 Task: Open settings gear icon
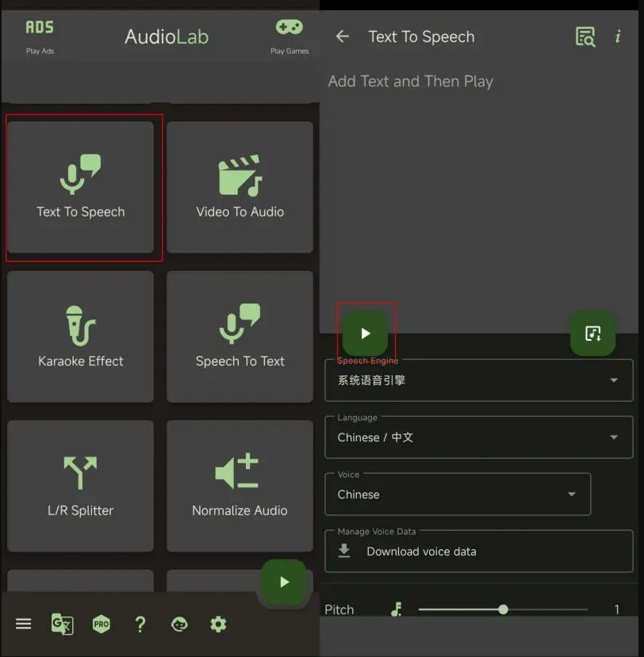coord(218,624)
